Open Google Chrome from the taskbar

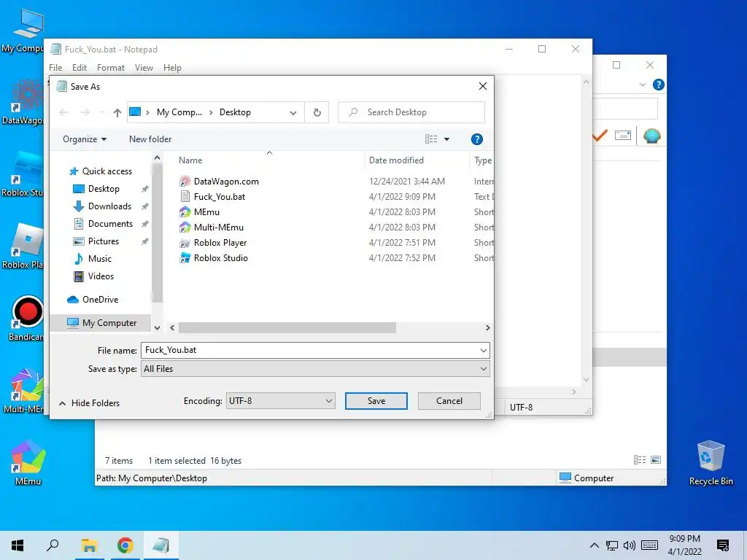pos(125,545)
